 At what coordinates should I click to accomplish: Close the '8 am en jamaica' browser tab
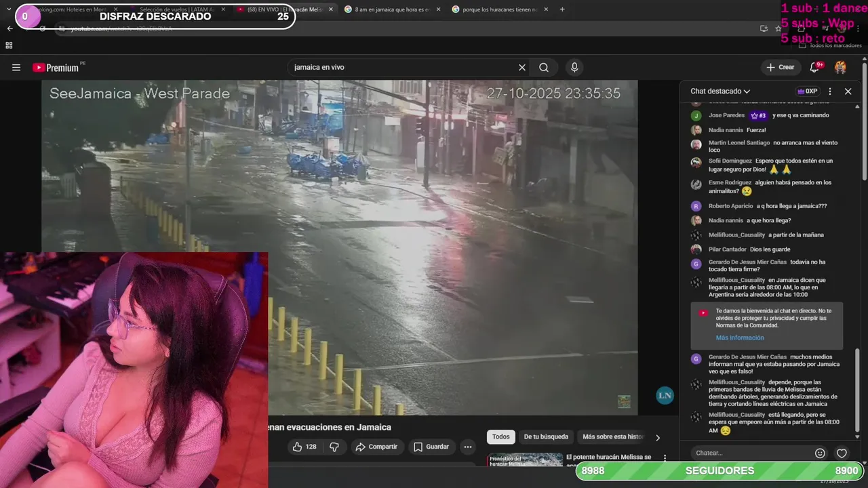(438, 9)
